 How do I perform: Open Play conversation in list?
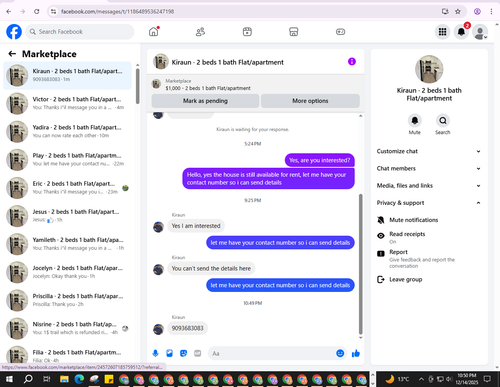pyautogui.click(x=68, y=160)
